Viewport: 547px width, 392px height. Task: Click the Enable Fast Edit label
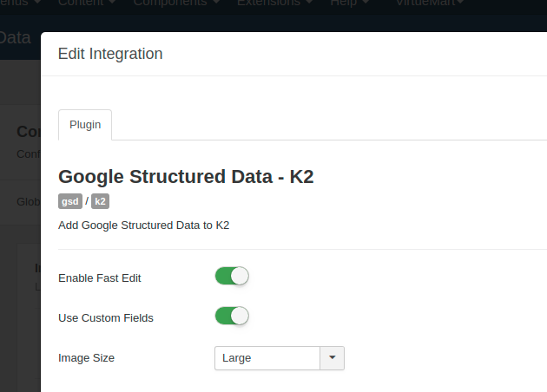coord(100,278)
